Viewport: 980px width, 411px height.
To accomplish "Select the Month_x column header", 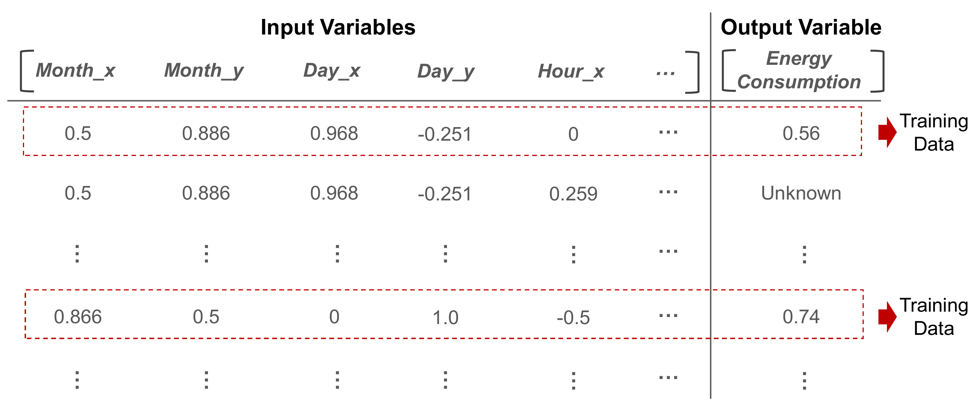I will coord(75,70).
